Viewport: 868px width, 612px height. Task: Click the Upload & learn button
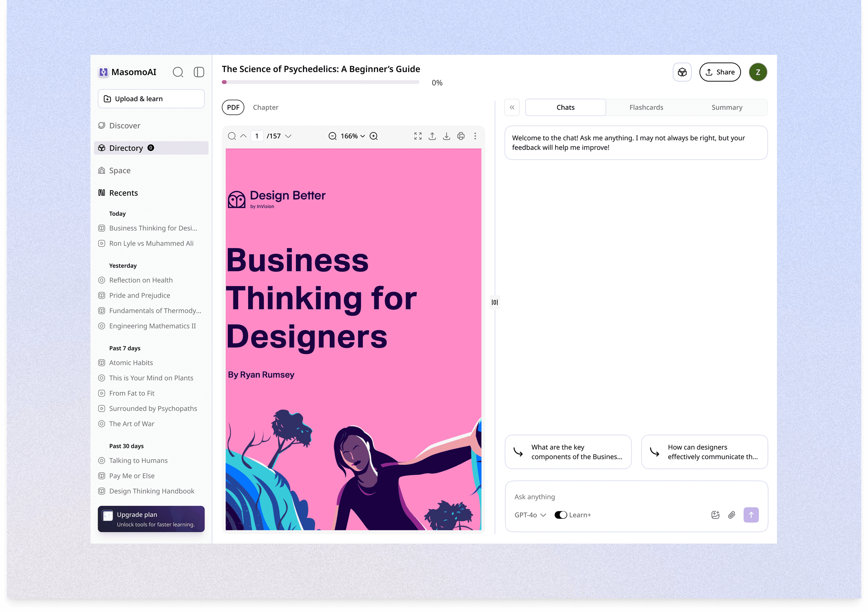click(151, 99)
